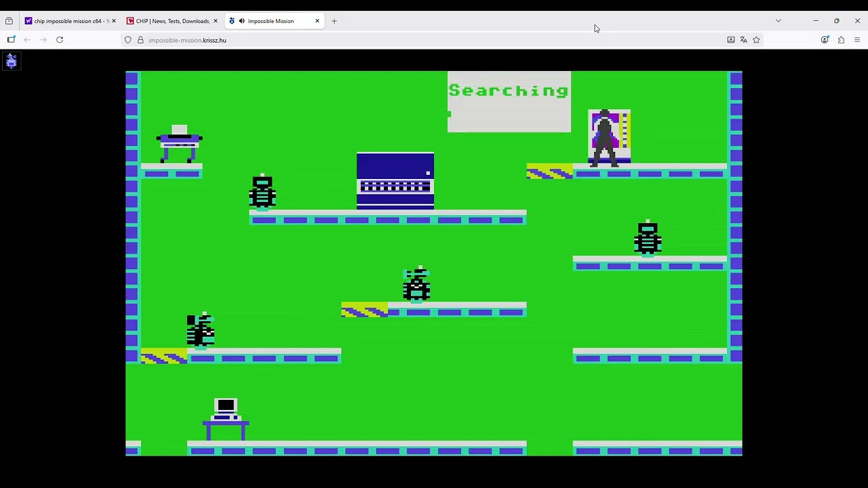Click the purple icon below the toolbar
868x488 pixels.
click(11, 62)
